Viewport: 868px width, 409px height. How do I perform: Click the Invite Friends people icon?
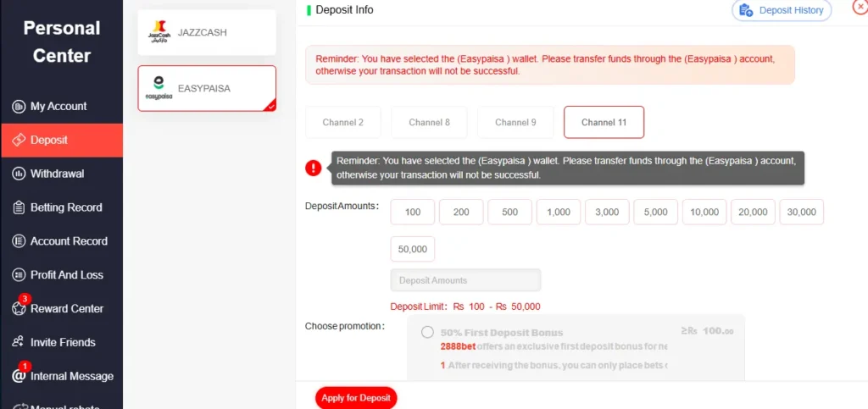[19, 342]
